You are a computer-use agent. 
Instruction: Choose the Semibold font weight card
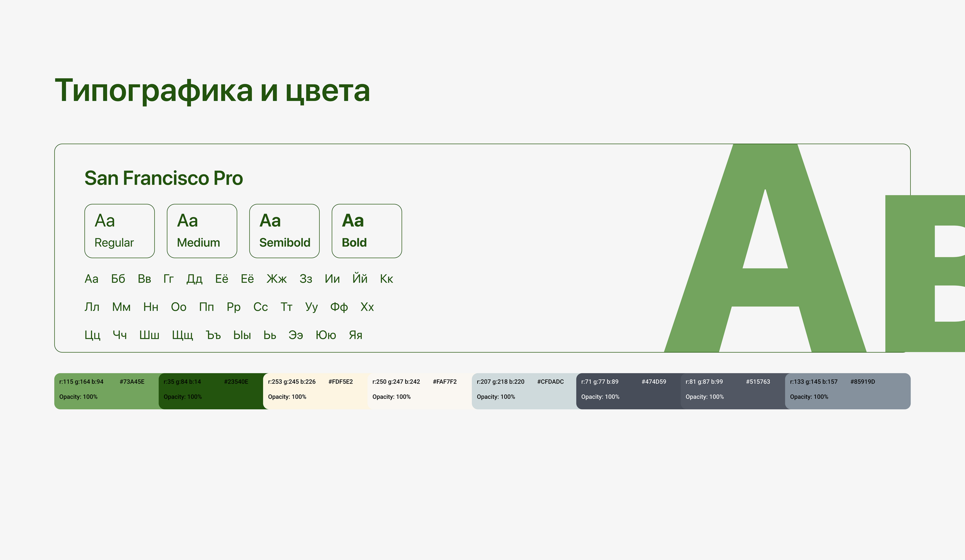[284, 231]
